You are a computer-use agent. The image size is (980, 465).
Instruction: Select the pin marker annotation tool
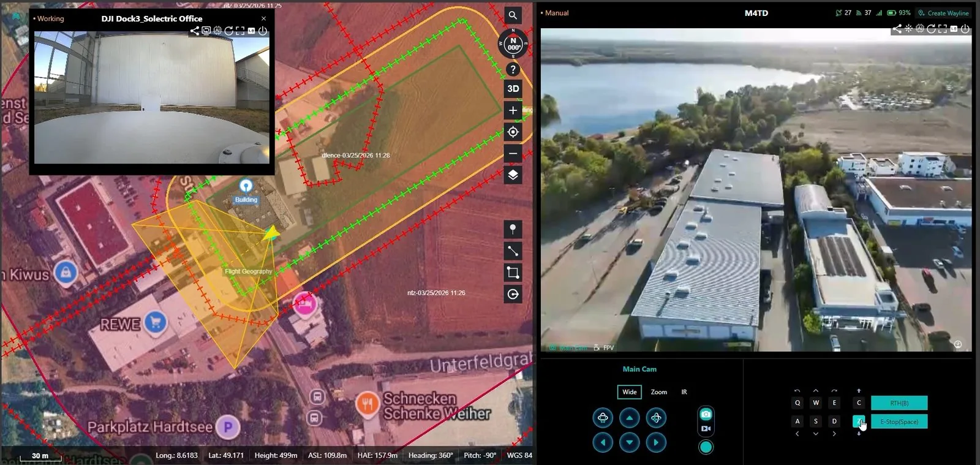point(513,229)
